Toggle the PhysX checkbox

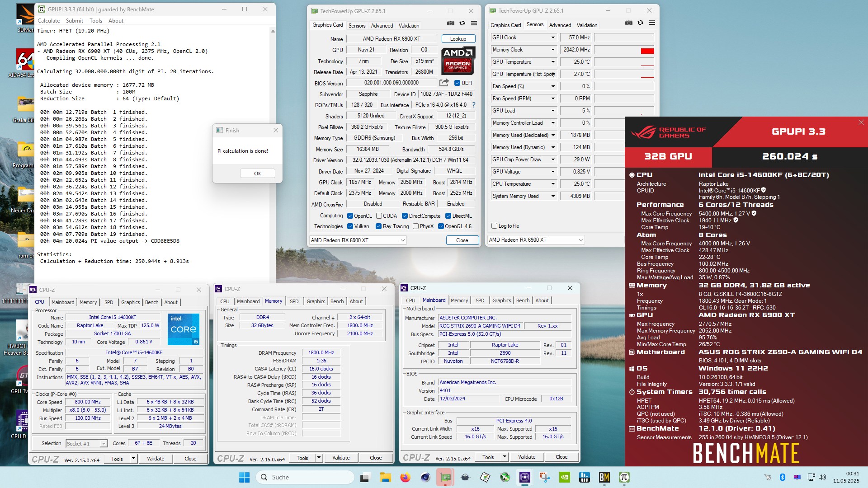pyautogui.click(x=415, y=226)
